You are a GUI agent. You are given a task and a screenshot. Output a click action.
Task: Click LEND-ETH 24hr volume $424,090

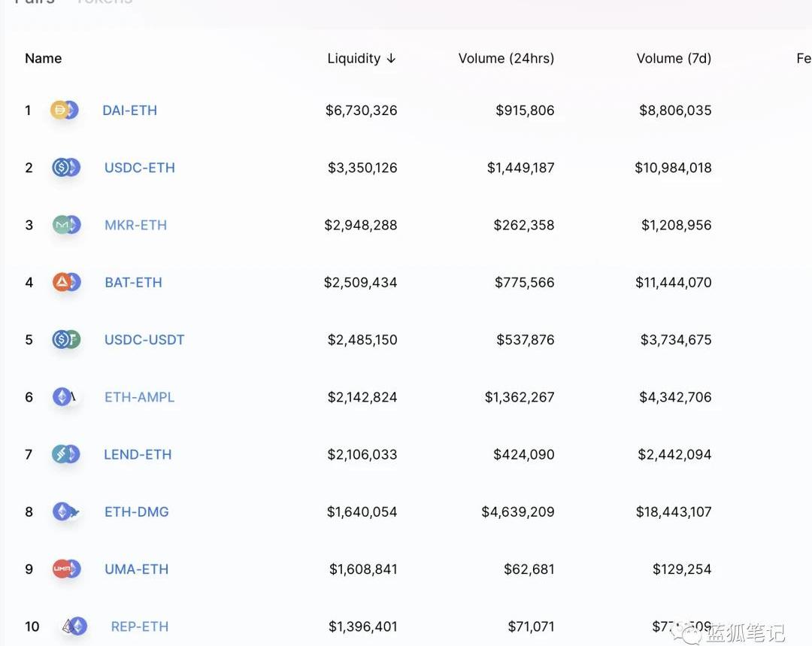524,455
